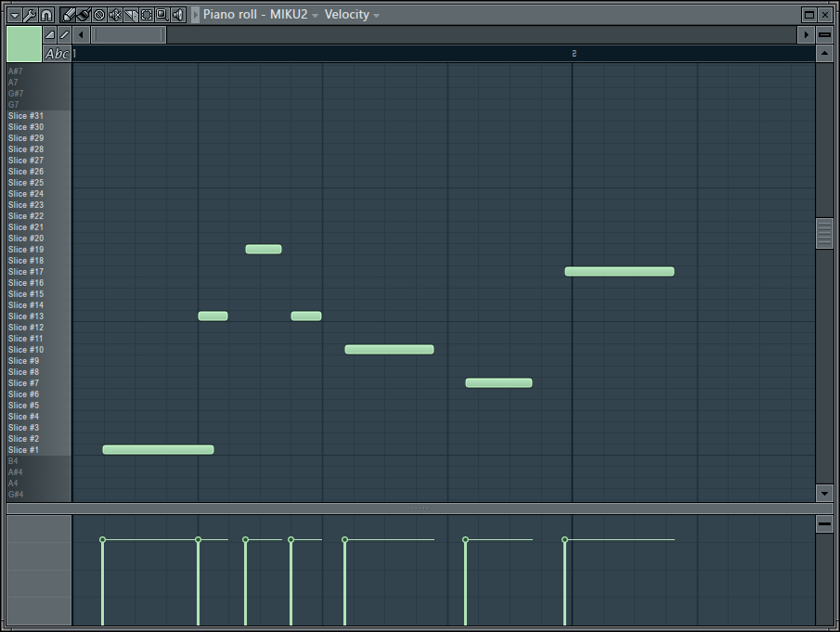Choose the dashed-box Select tool
Viewport: 840px width, 632px height.
[x=147, y=15]
